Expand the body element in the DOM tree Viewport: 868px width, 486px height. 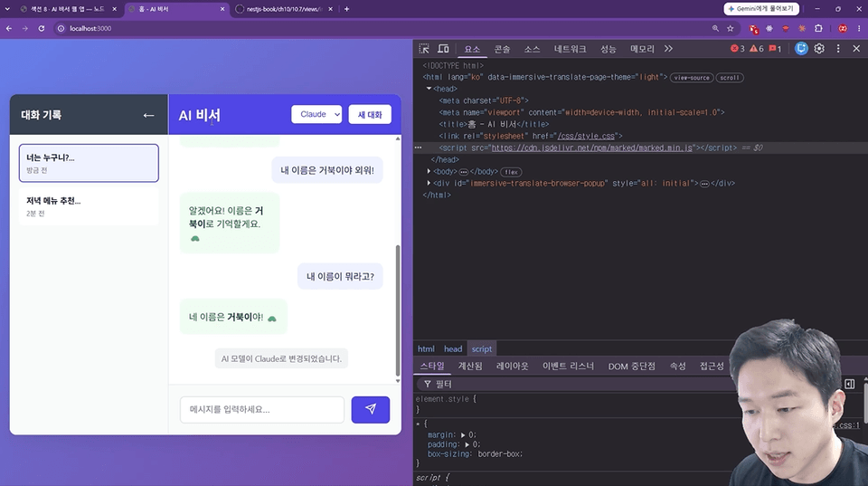pyautogui.click(x=429, y=171)
